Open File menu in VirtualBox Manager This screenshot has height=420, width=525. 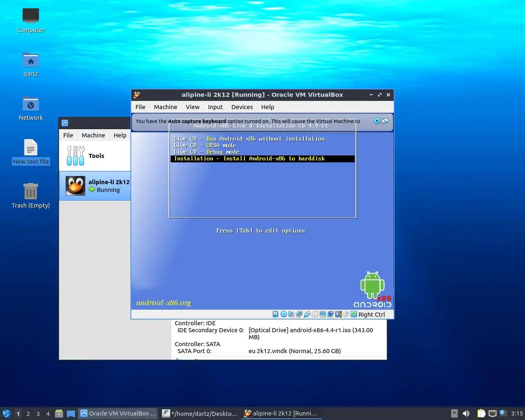68,135
